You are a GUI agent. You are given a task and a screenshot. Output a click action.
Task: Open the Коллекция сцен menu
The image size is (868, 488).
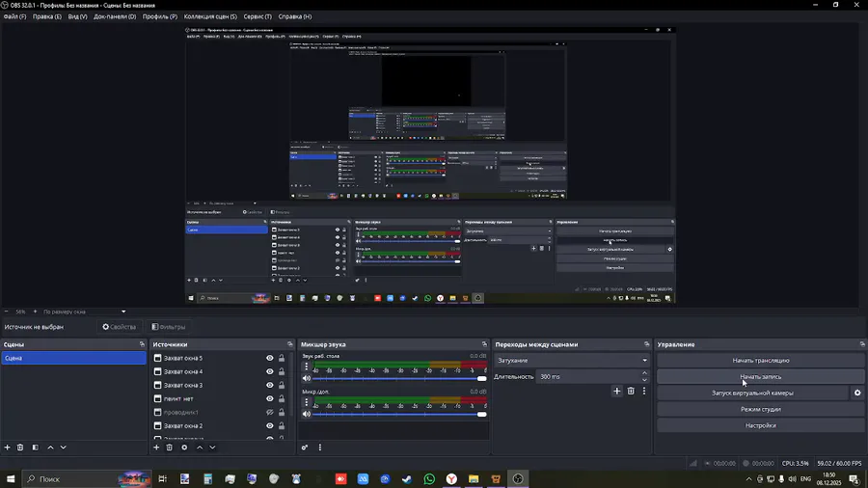pos(210,16)
